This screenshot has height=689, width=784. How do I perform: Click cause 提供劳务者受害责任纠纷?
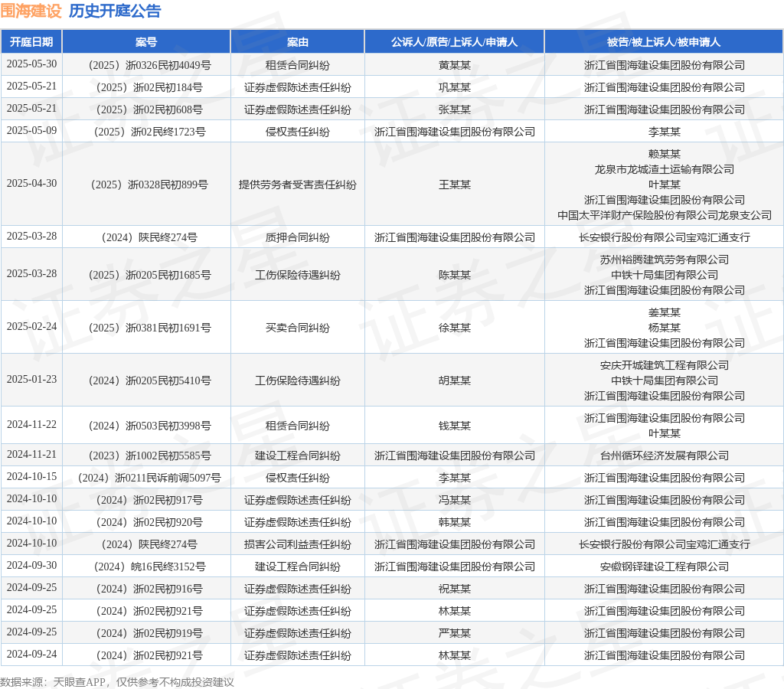tap(298, 184)
